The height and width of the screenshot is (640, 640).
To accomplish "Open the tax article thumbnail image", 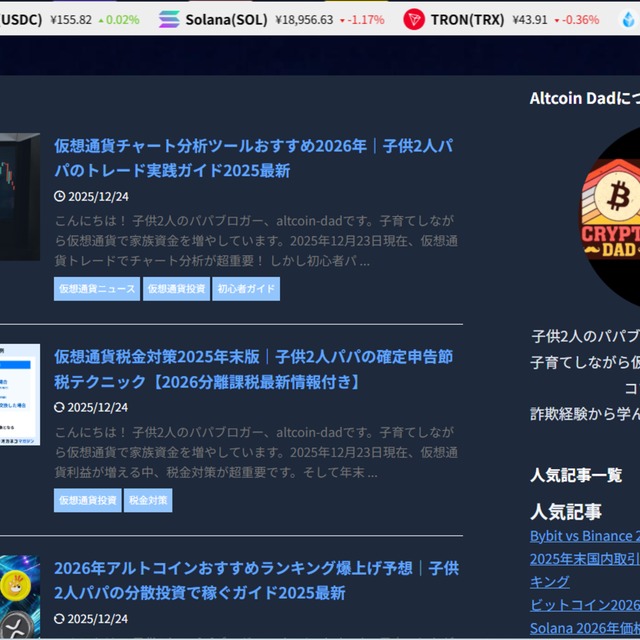I will (19, 394).
